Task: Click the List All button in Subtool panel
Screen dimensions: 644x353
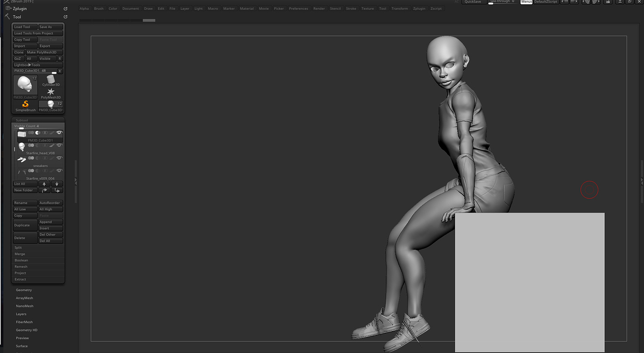Action: pos(21,183)
